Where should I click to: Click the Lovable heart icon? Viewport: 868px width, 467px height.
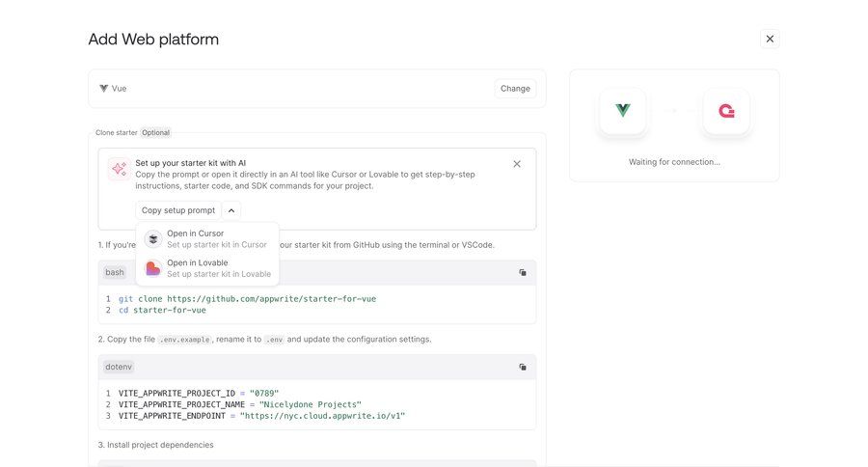tap(152, 268)
